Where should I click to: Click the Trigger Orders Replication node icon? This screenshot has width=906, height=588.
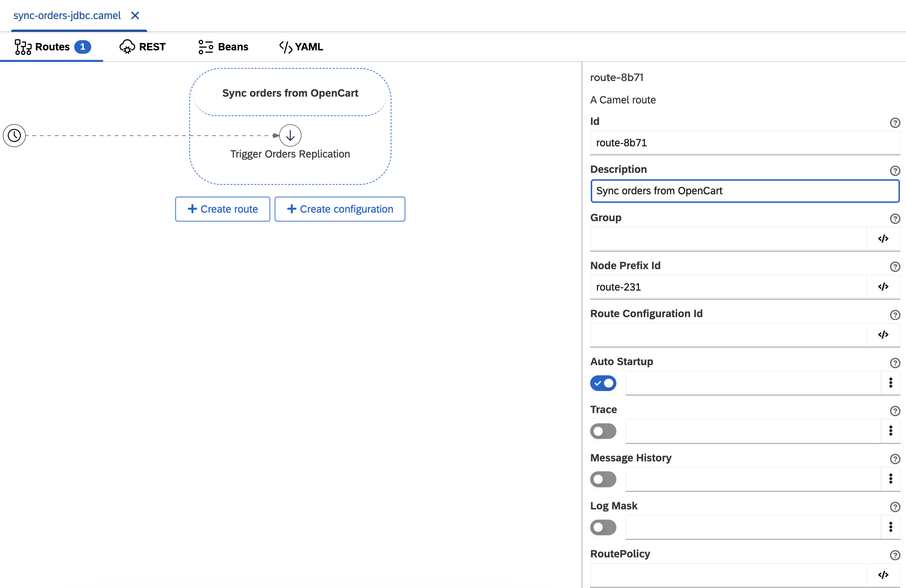click(290, 135)
